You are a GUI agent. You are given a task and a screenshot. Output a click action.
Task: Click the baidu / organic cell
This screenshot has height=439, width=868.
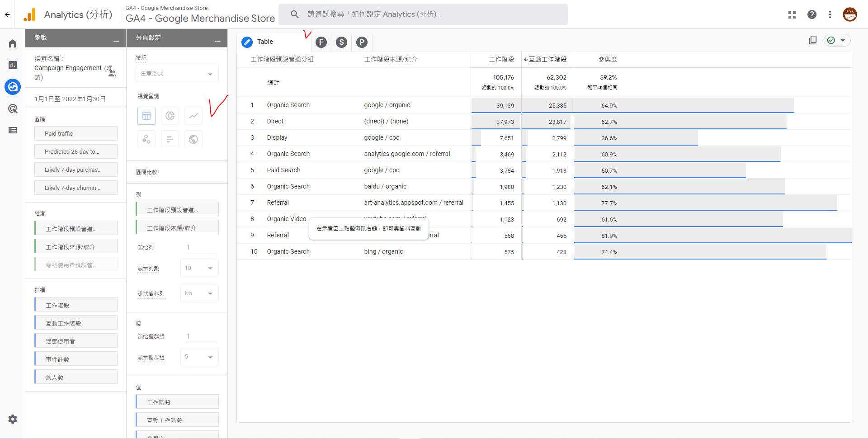(385, 186)
